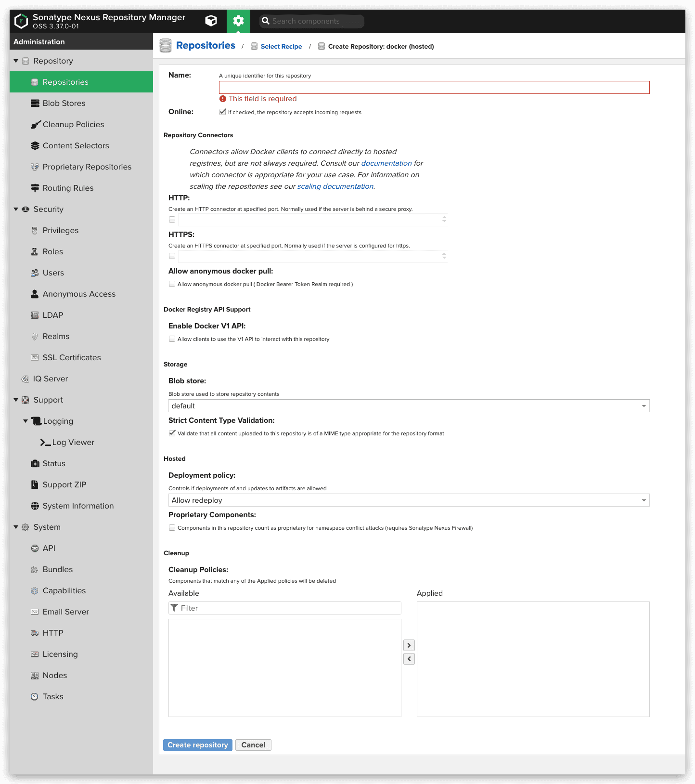Go to Anonymous Access page

click(x=79, y=294)
